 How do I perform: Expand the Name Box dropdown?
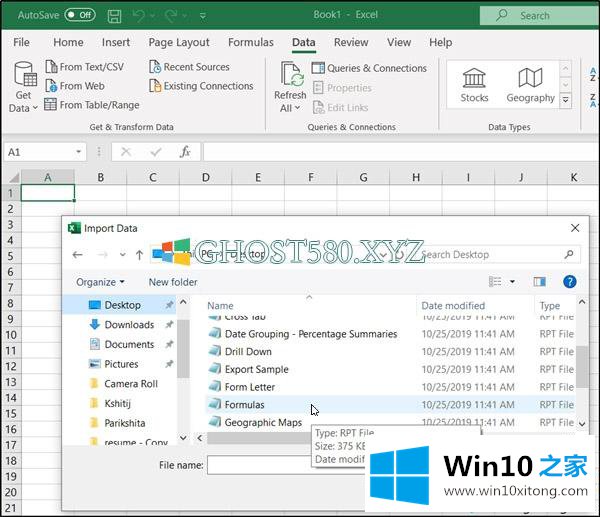[x=79, y=152]
